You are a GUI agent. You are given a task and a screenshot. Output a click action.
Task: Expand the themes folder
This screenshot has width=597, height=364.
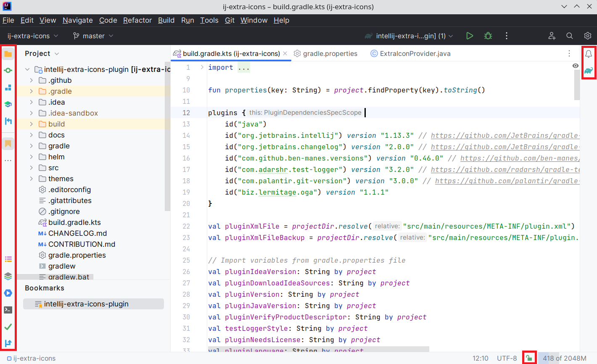(32, 179)
